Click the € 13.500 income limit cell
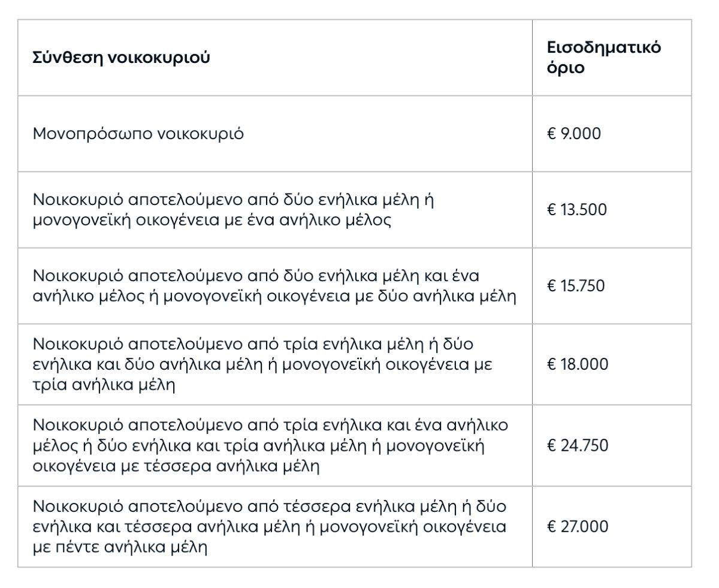The height and width of the screenshot is (588, 719). point(576,209)
